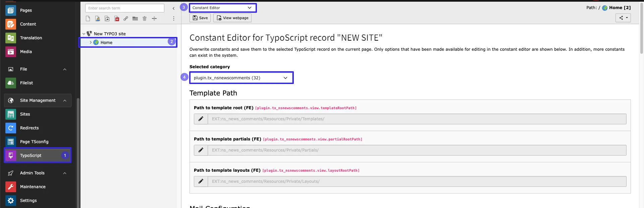Select New TYPO3 site tree root
Image resolution: width=644 pixels, height=208 pixels.
point(110,34)
